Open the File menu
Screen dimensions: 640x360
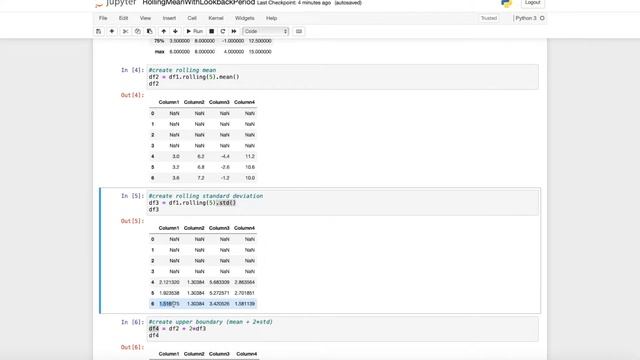tap(103, 18)
